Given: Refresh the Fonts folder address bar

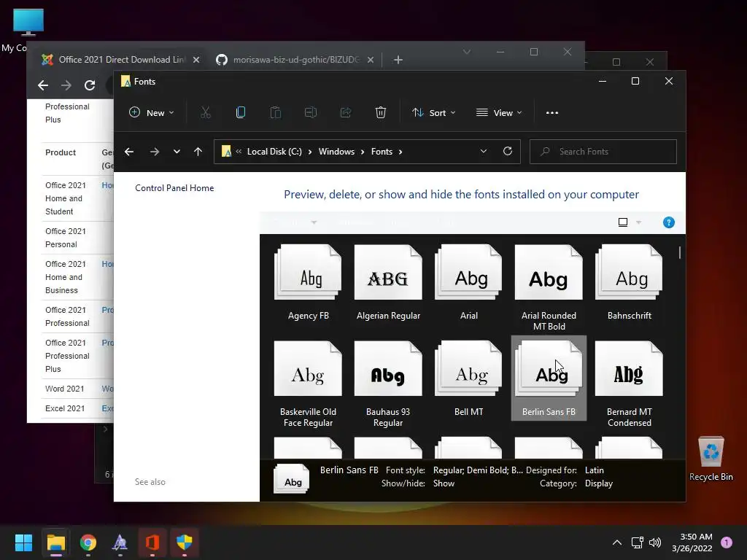Looking at the screenshot, I should click(508, 151).
